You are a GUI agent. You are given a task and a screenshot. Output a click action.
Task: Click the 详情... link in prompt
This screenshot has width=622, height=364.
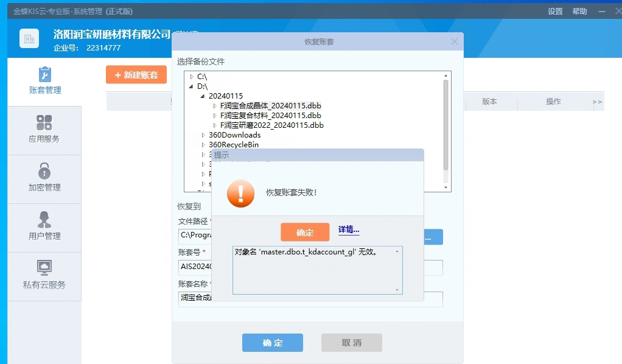(x=349, y=229)
